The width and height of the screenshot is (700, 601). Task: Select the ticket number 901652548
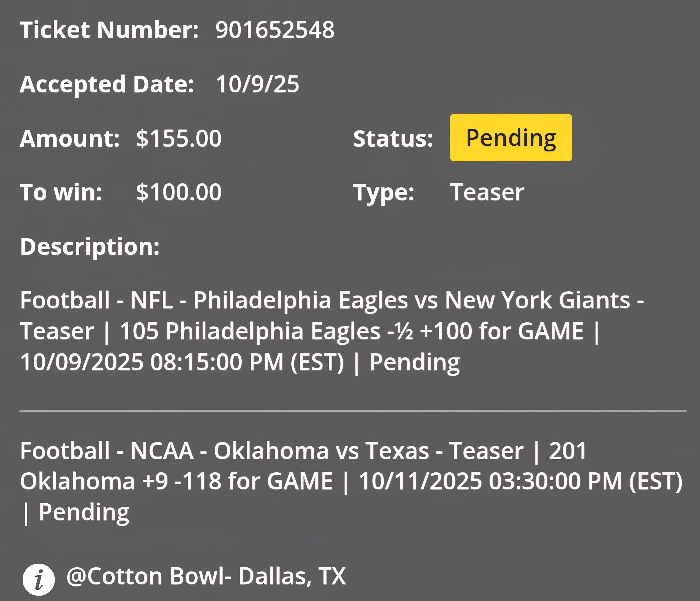pyautogui.click(x=275, y=30)
